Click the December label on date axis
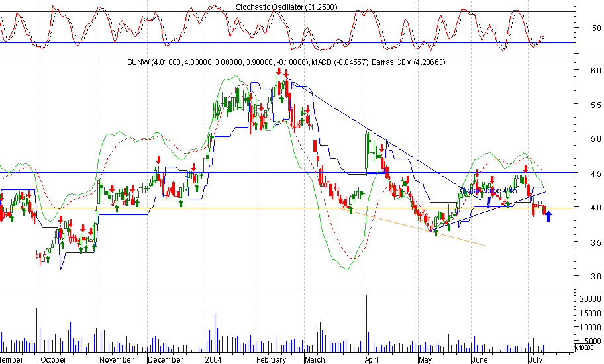The width and height of the screenshot is (604, 364). tap(166, 360)
